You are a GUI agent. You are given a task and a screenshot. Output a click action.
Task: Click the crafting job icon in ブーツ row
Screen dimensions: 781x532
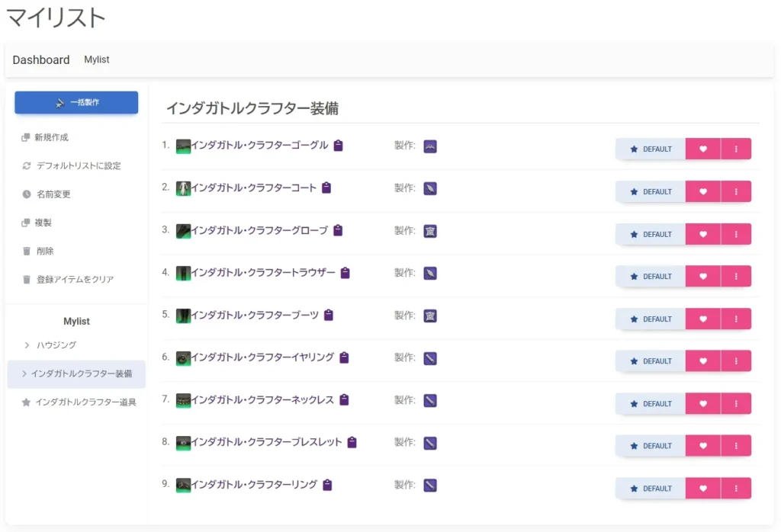(430, 316)
